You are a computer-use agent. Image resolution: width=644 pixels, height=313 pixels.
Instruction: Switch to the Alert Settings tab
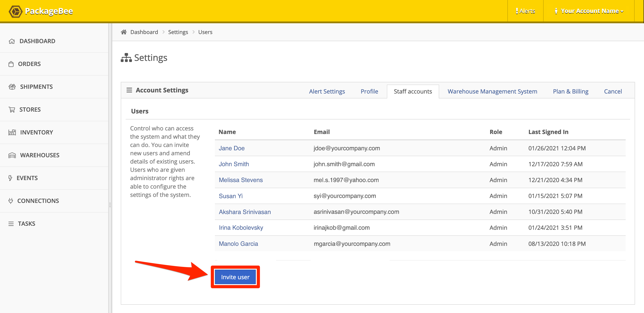(x=327, y=91)
